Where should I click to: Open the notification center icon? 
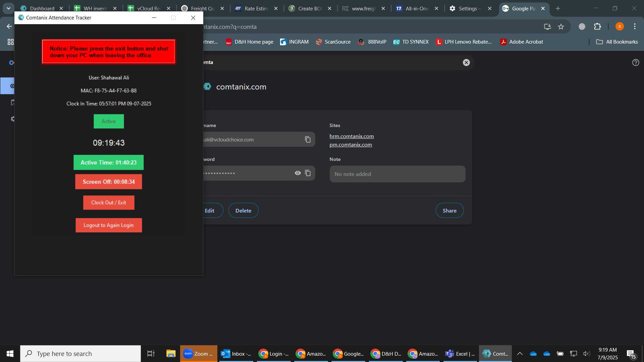click(x=631, y=354)
